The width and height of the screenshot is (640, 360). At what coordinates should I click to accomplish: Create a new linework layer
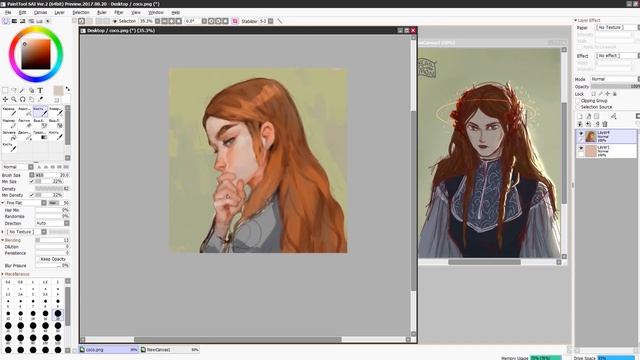pyautogui.click(x=588, y=116)
